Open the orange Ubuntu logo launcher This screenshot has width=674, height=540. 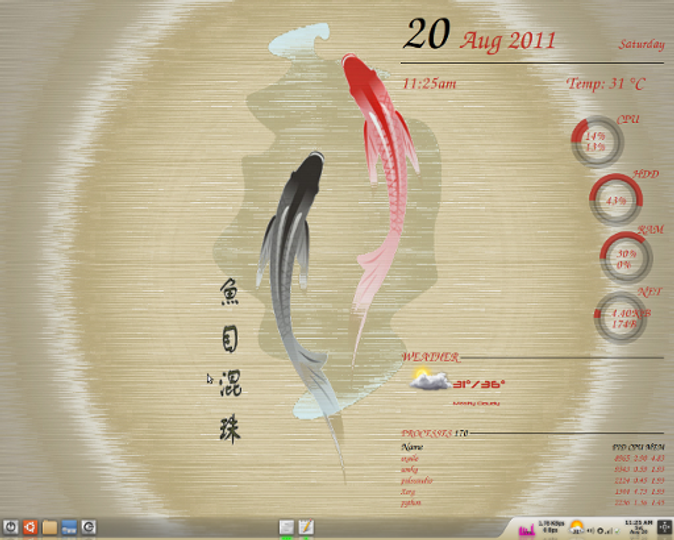pyautogui.click(x=30, y=527)
